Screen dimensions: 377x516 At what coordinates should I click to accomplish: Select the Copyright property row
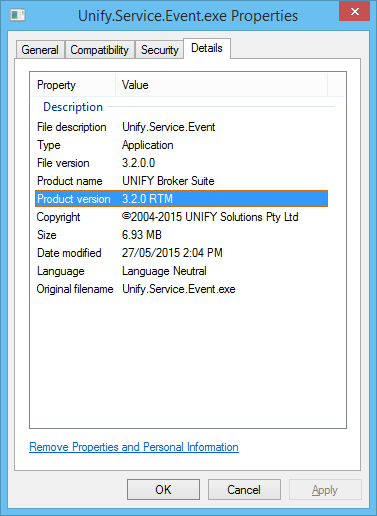181,217
